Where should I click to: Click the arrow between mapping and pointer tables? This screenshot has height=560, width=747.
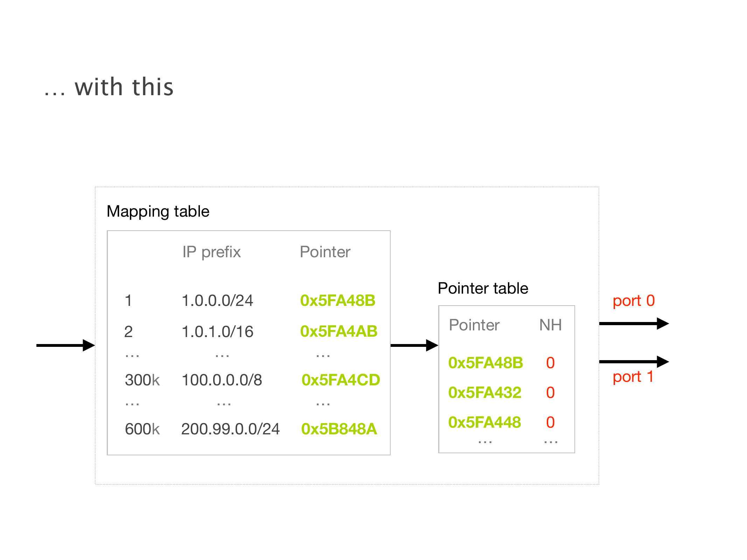414,345
